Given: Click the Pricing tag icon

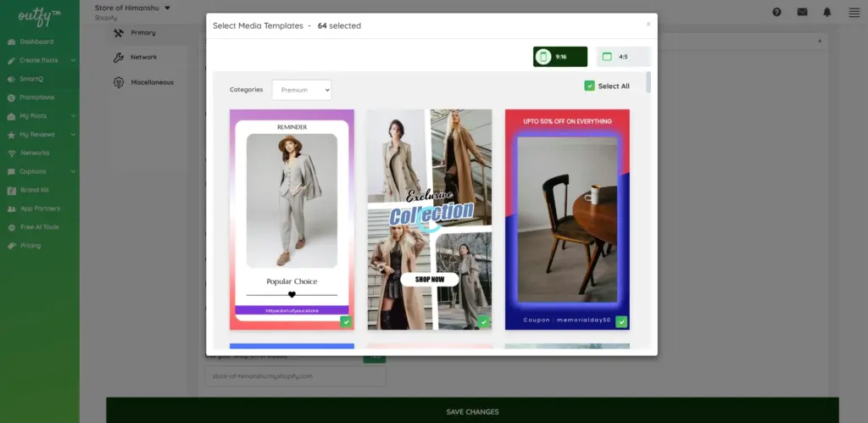Looking at the screenshot, I should (x=11, y=246).
